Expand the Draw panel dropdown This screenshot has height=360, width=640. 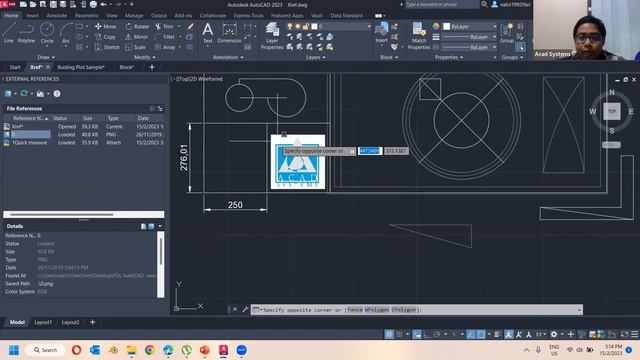pos(46,58)
